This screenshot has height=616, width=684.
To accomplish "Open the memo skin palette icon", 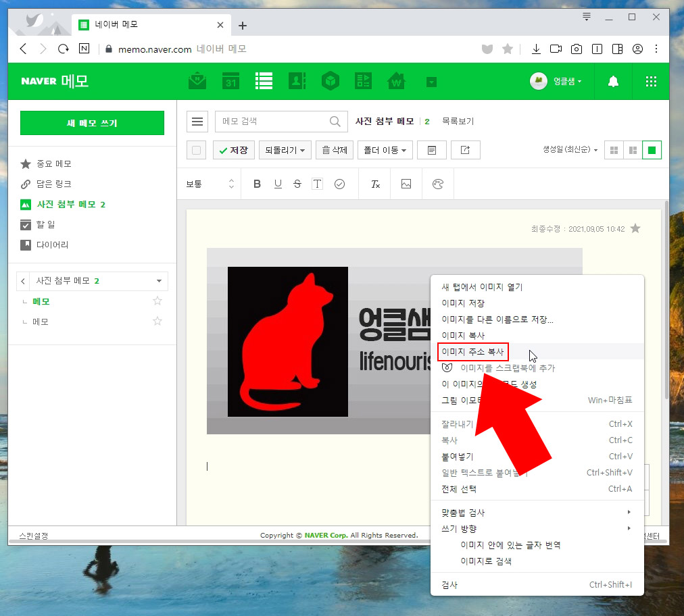I will tap(437, 184).
